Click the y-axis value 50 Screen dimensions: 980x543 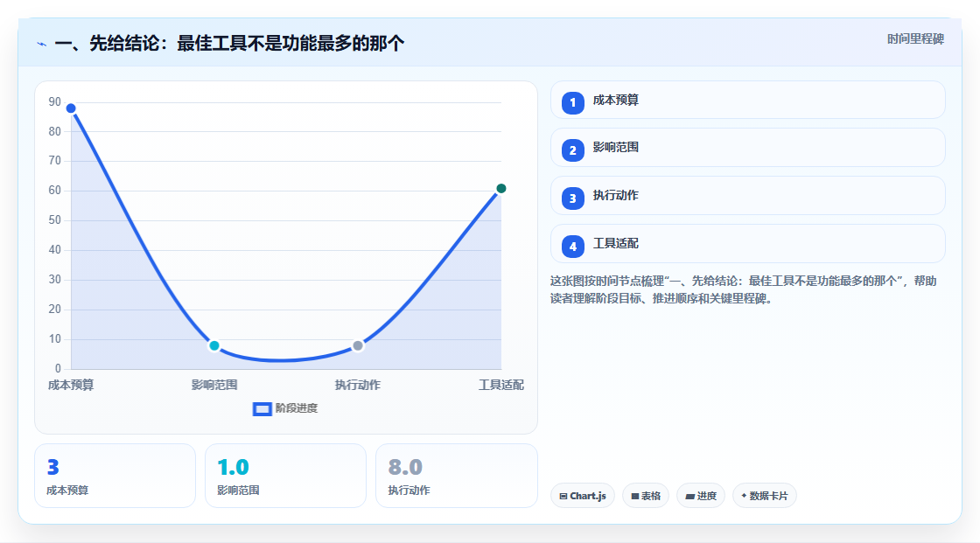point(55,220)
